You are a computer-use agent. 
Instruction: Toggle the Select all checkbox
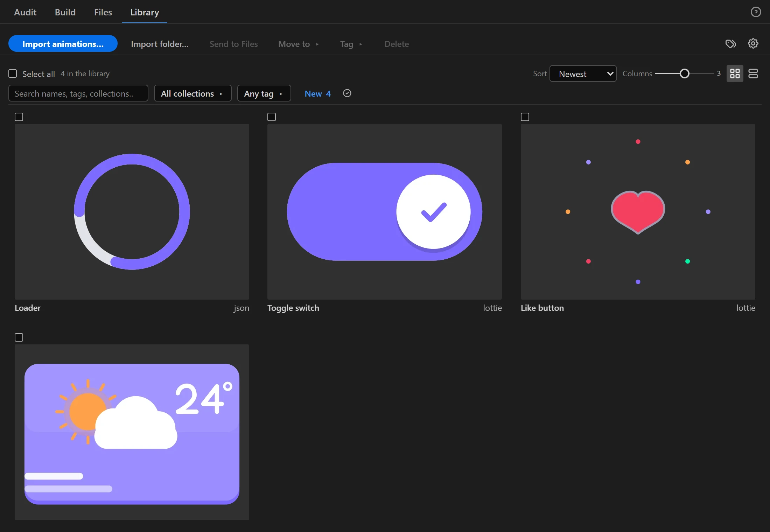(x=13, y=73)
